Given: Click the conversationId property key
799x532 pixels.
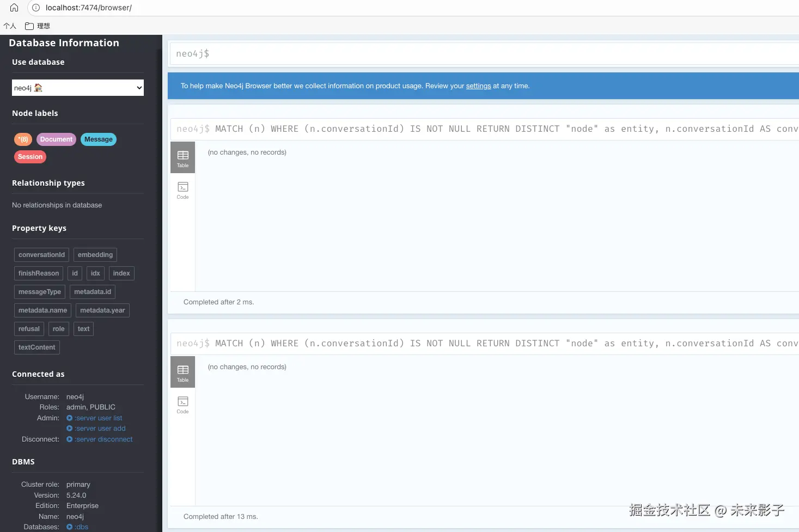Looking at the screenshot, I should click(x=41, y=255).
